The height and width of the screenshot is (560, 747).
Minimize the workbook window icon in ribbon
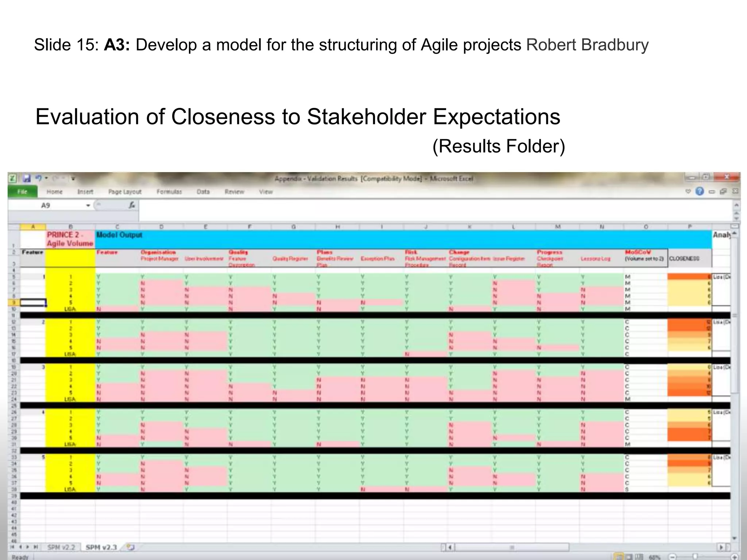pos(712,191)
